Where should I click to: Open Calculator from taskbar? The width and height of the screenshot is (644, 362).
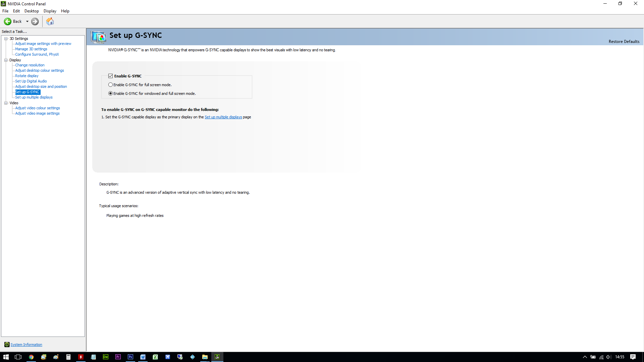[x=68, y=357]
